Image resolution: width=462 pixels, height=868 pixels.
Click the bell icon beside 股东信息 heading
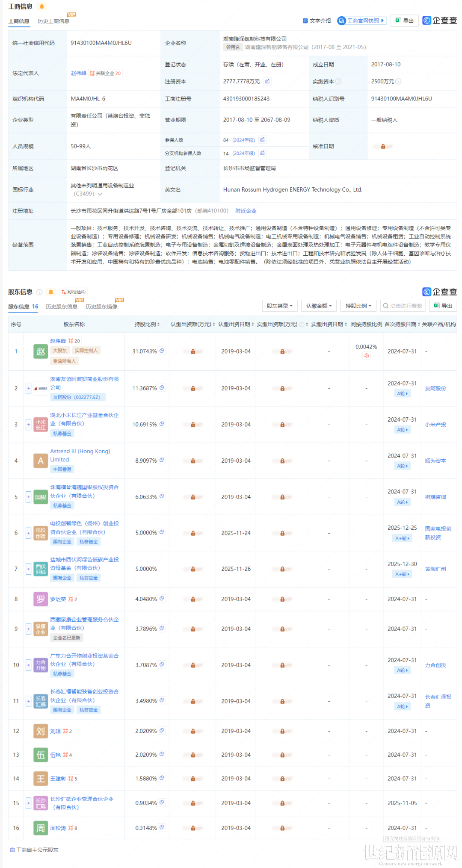[51, 292]
